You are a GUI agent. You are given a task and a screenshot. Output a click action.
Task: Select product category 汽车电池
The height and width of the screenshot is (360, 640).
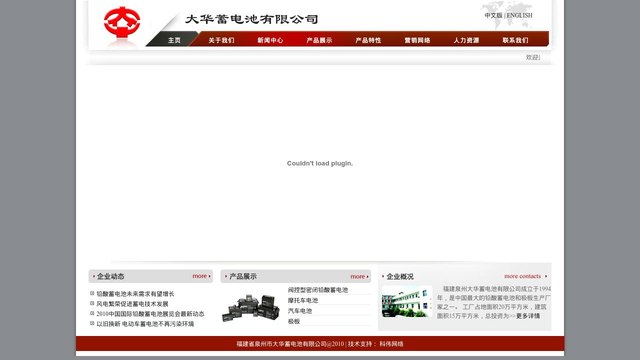coord(300,311)
